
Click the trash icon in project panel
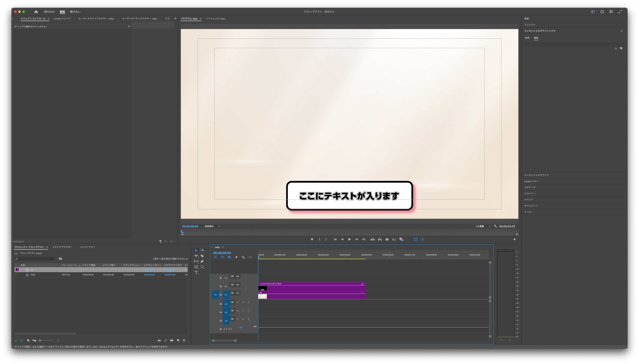[184, 340]
